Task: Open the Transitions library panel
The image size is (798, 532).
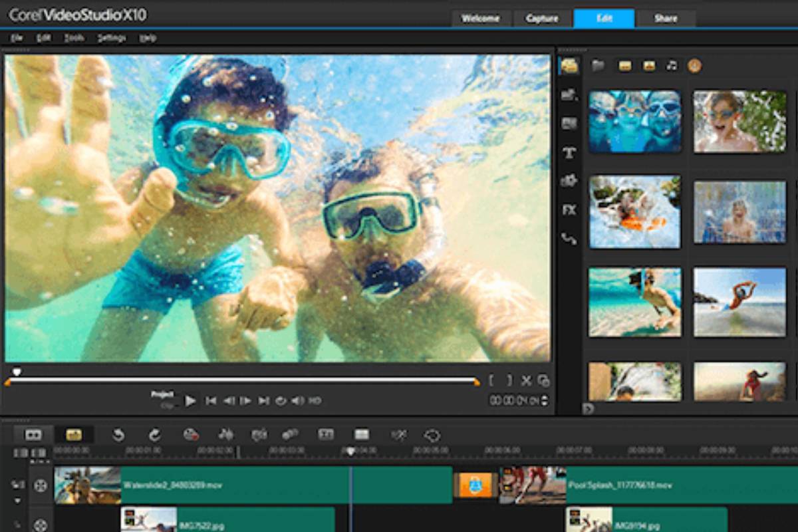Action: [x=569, y=124]
